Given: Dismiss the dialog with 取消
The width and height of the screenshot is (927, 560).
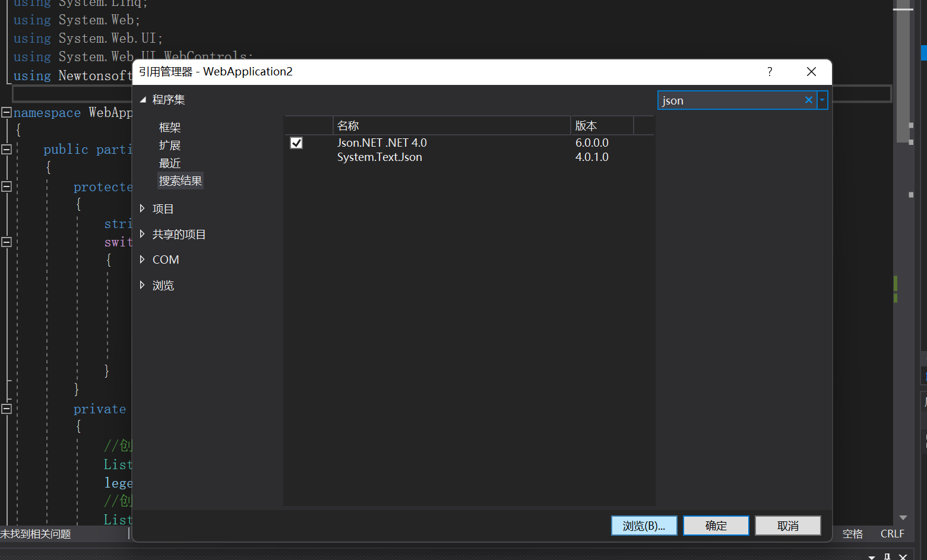Looking at the screenshot, I should (787, 525).
